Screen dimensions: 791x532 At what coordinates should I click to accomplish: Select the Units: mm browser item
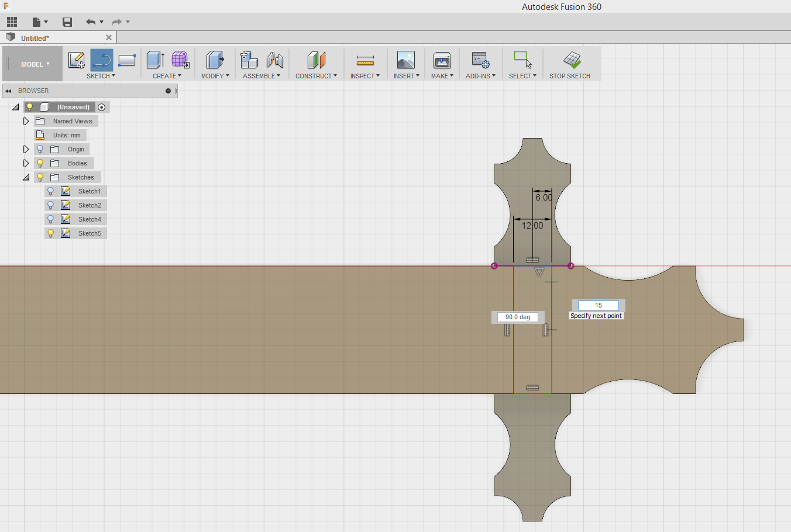point(60,135)
